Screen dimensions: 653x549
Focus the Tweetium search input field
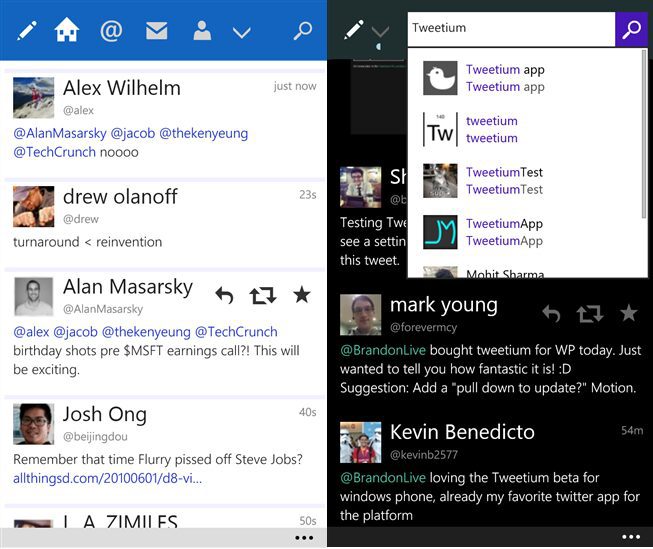coord(511,29)
